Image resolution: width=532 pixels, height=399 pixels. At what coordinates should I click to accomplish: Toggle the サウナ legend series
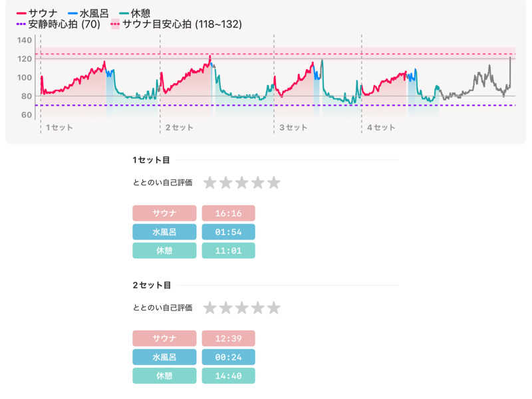pos(37,13)
